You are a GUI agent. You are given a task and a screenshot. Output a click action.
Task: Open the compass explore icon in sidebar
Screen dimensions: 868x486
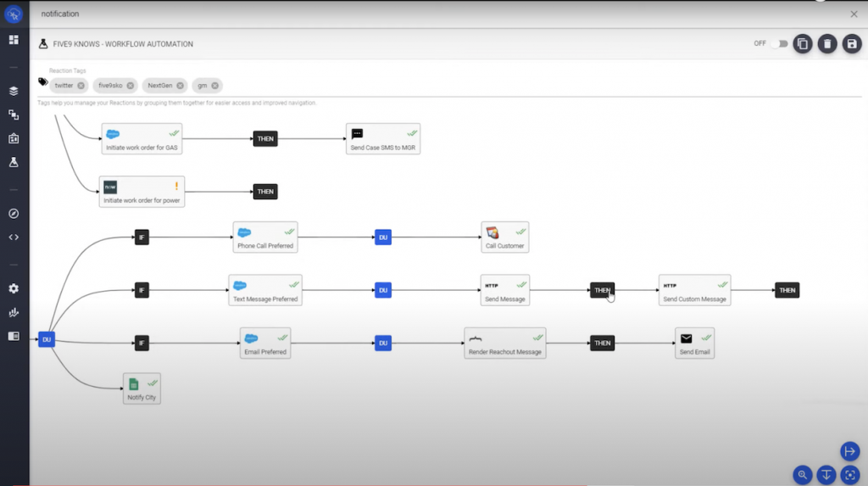pyautogui.click(x=14, y=214)
